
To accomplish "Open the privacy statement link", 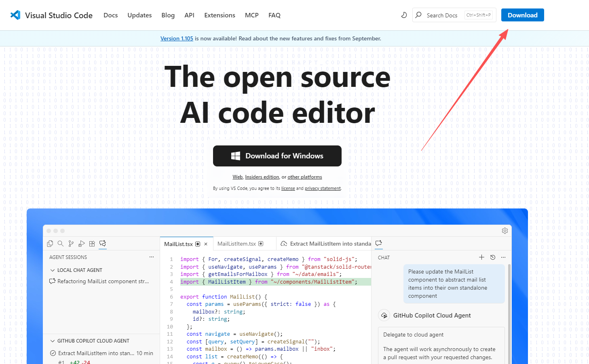I will (x=323, y=188).
